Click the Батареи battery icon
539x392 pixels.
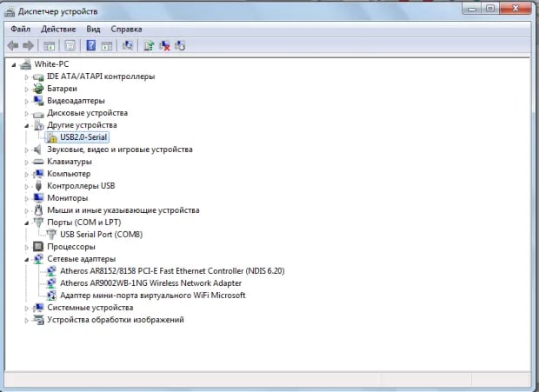(38, 89)
